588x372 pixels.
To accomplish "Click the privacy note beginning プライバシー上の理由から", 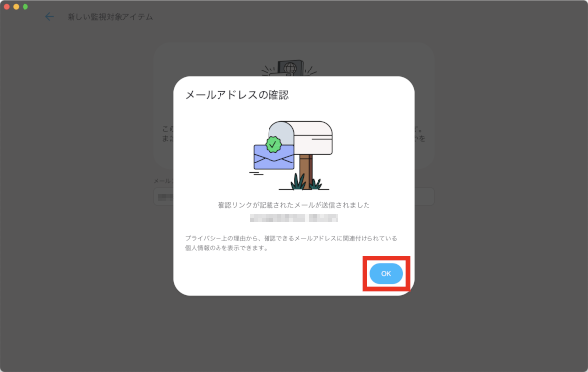I will (291, 243).
